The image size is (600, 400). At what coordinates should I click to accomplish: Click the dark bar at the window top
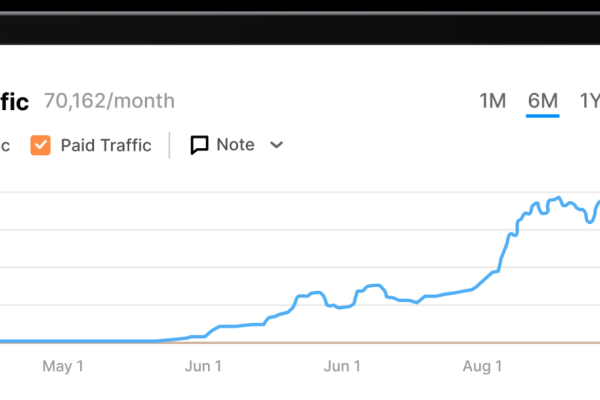click(x=300, y=29)
